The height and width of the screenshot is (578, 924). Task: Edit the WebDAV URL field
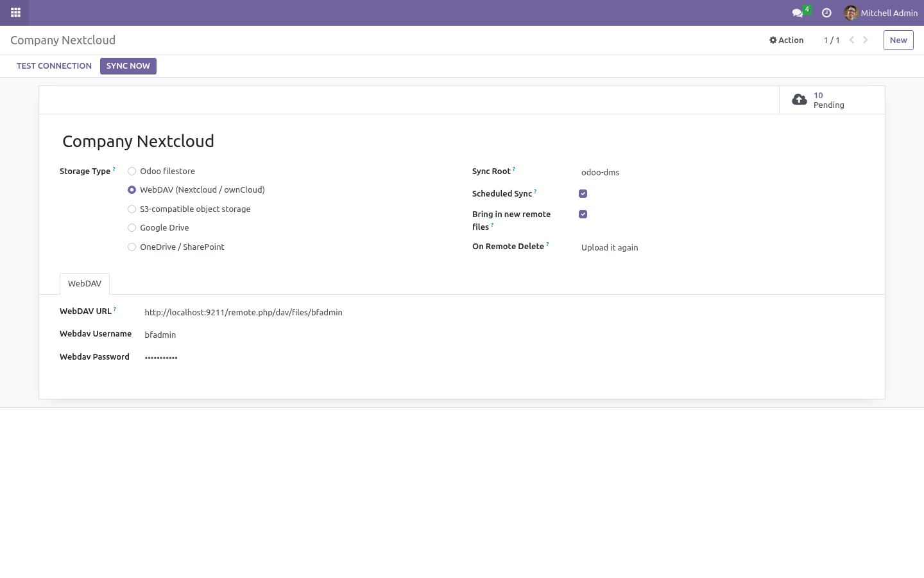click(504, 312)
